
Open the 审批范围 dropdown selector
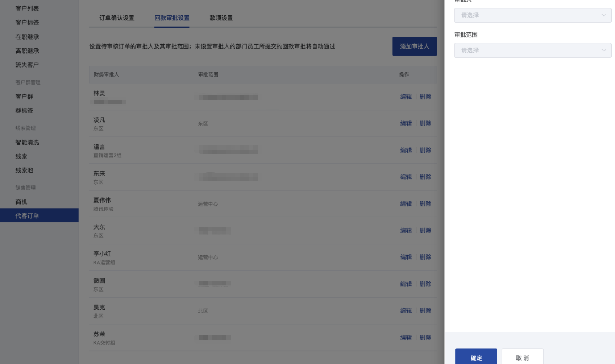533,50
